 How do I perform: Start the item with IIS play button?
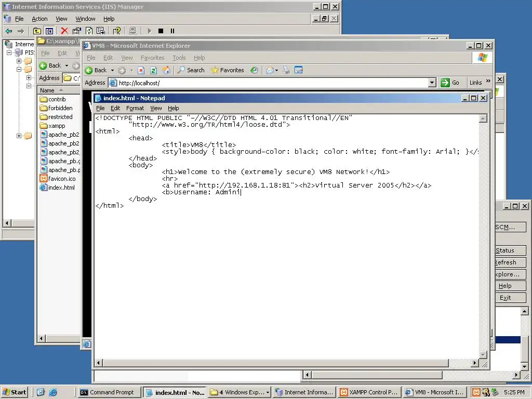point(149,31)
